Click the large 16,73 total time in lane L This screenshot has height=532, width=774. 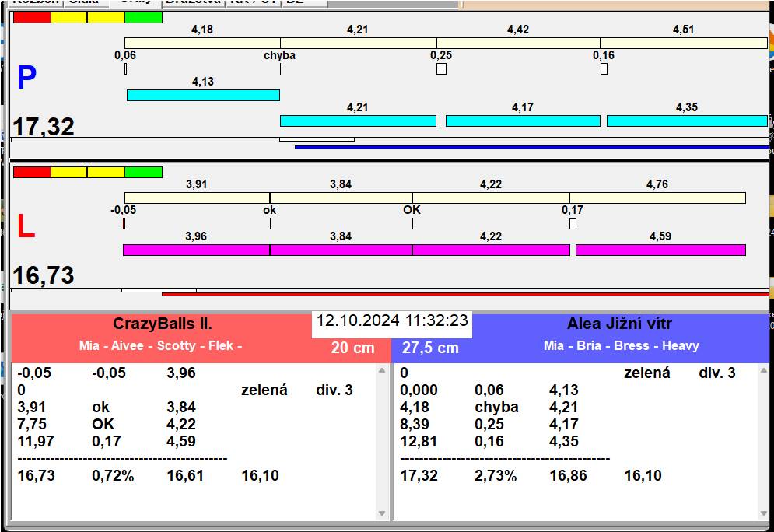[44, 275]
